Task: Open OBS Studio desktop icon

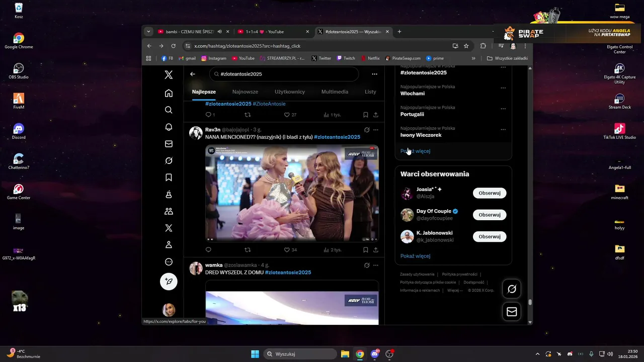Action: [x=19, y=71]
